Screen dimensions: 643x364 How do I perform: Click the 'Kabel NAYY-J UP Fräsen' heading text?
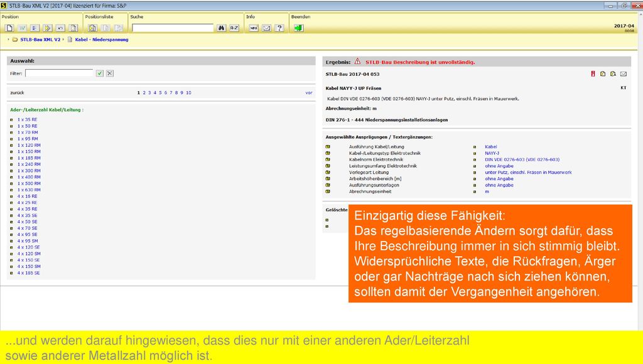354,88
